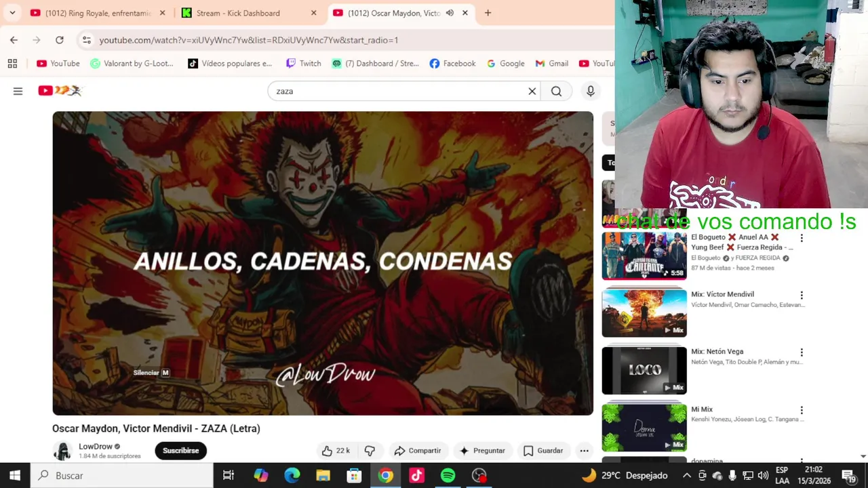Click the taskbar Buscar search box

pyautogui.click(x=122, y=475)
